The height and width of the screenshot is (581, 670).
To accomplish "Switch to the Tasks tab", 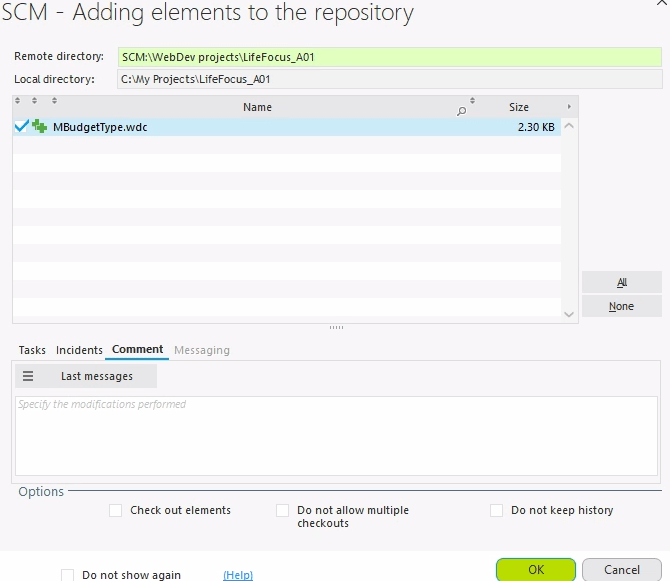I will click(32, 350).
